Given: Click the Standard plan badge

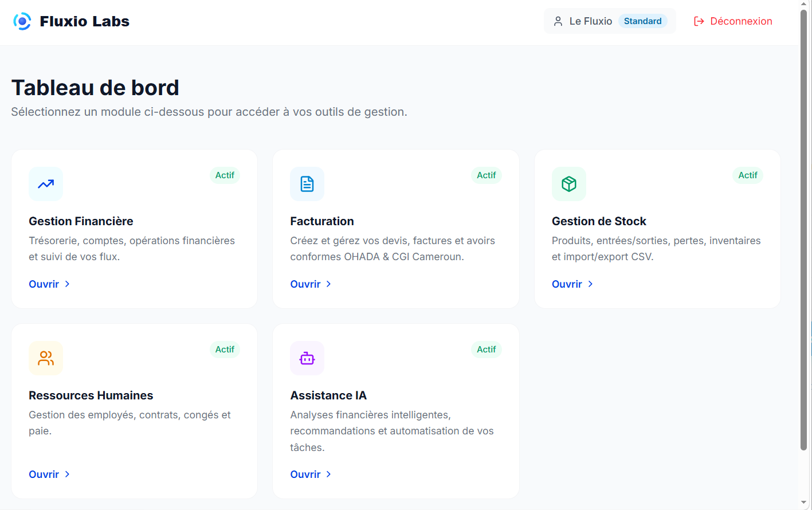Looking at the screenshot, I should click(x=643, y=21).
